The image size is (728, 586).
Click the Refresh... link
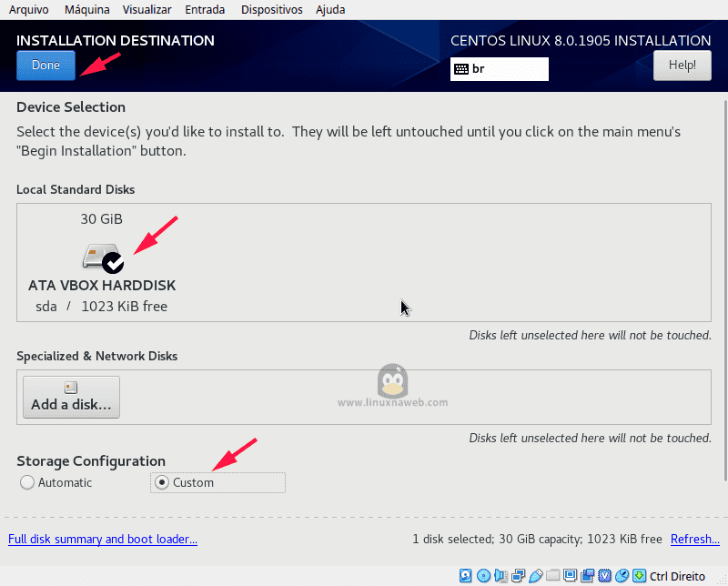pos(695,539)
